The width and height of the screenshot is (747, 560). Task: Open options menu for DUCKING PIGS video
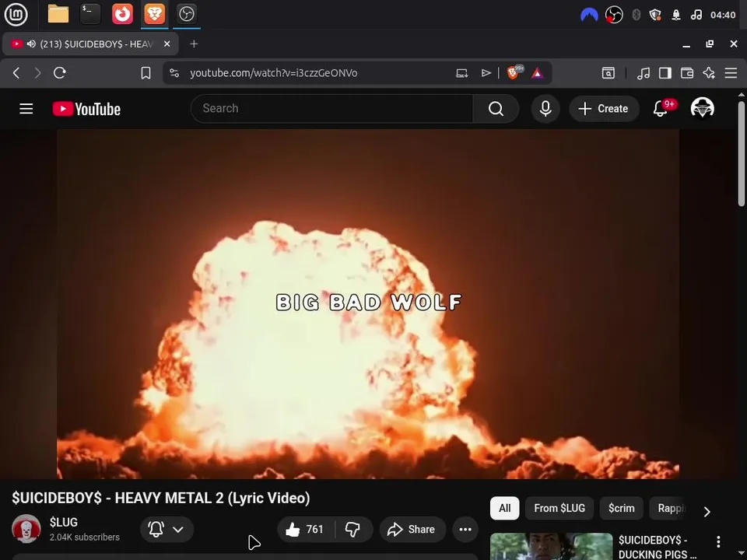click(718, 541)
